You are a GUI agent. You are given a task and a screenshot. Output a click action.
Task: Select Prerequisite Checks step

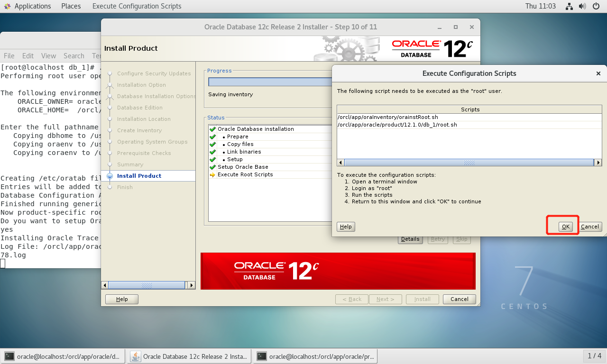144,153
